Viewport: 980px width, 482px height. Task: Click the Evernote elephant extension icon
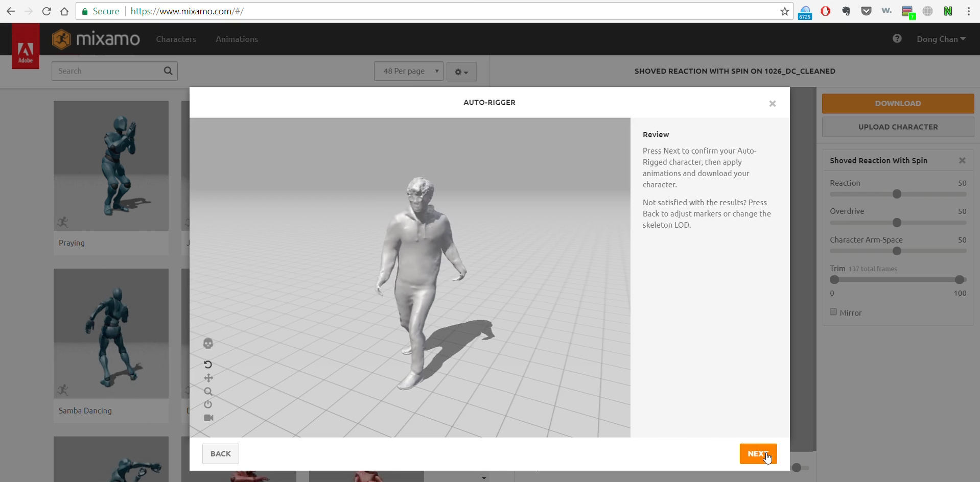tap(846, 11)
